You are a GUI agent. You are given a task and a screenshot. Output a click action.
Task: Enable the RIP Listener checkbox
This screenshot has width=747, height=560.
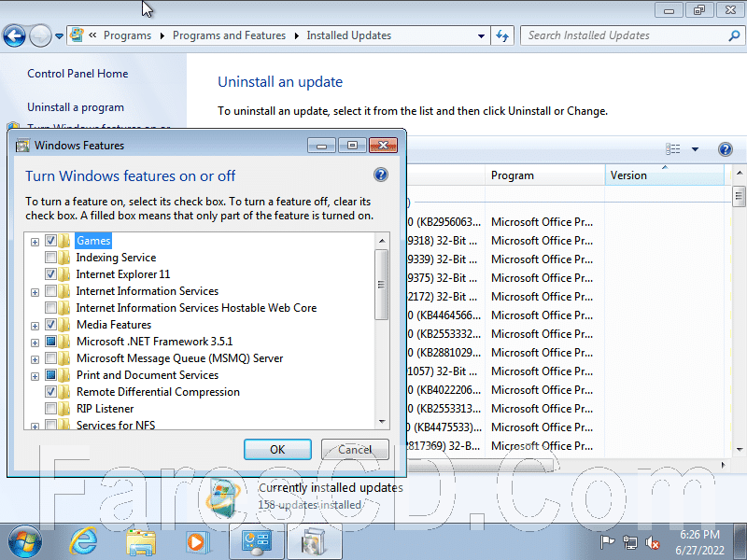(x=50, y=409)
